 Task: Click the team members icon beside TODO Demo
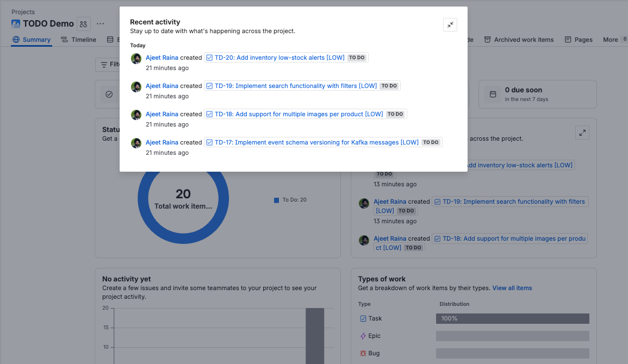pos(83,24)
